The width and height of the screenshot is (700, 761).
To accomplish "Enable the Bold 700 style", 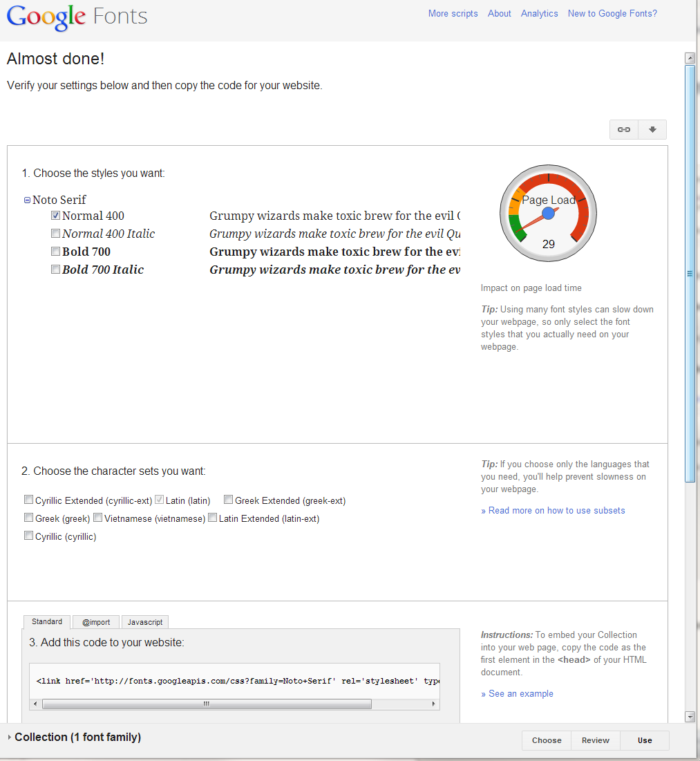I will 55,251.
